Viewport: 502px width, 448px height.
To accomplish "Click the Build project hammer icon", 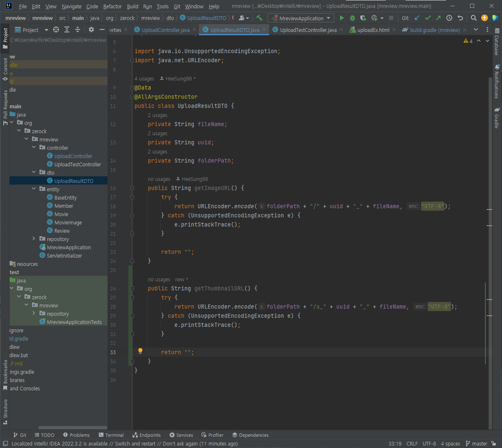I will [x=260, y=18].
